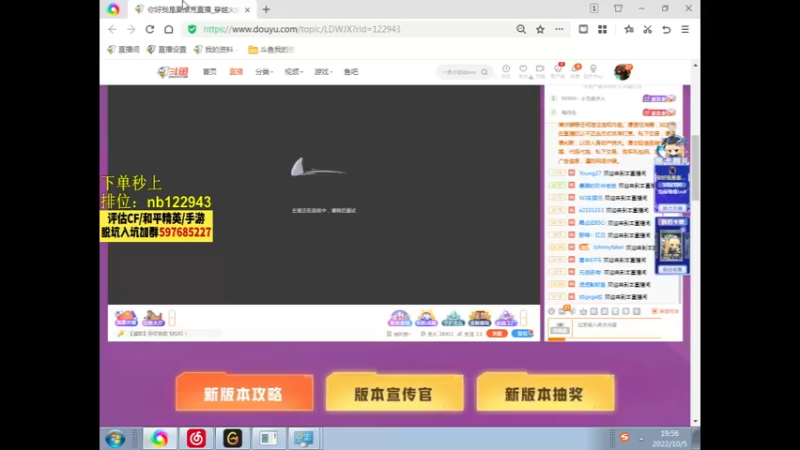This screenshot has width=800, height=450.
Task: Click the browser forward arrow
Action: [x=131, y=30]
